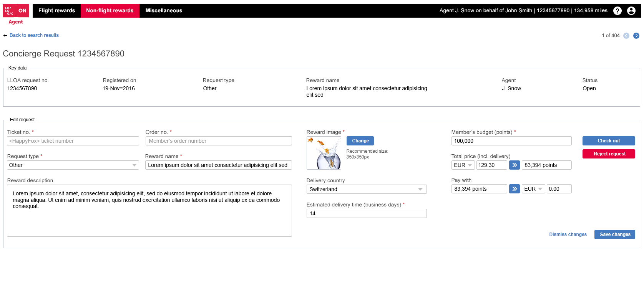The image size is (644, 307).
Task: Convert Pay with points to currency arrow
Action: pyautogui.click(x=514, y=189)
